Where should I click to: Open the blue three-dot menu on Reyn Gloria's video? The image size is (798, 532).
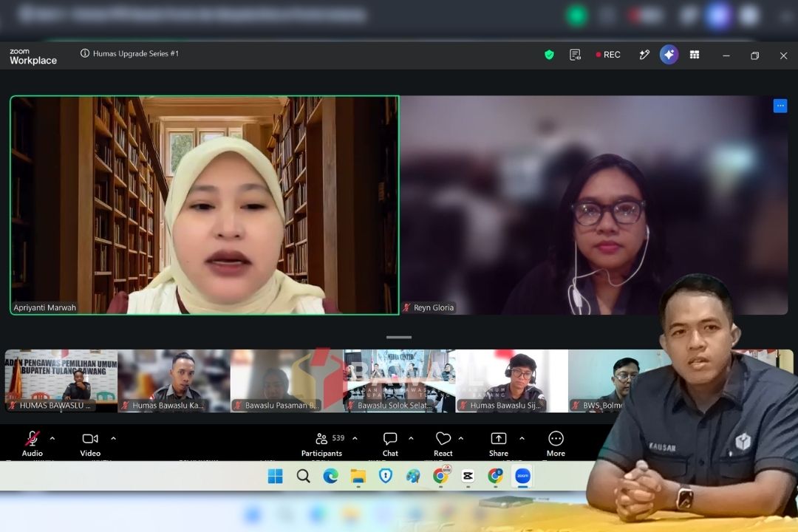click(x=780, y=106)
